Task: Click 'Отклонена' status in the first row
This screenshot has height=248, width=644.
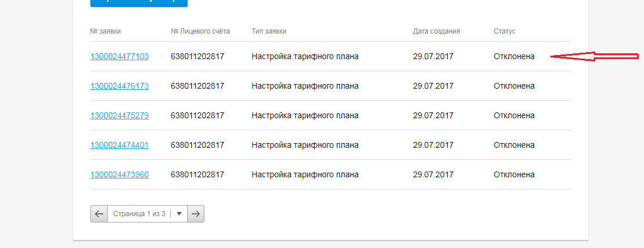Action: [x=514, y=57]
